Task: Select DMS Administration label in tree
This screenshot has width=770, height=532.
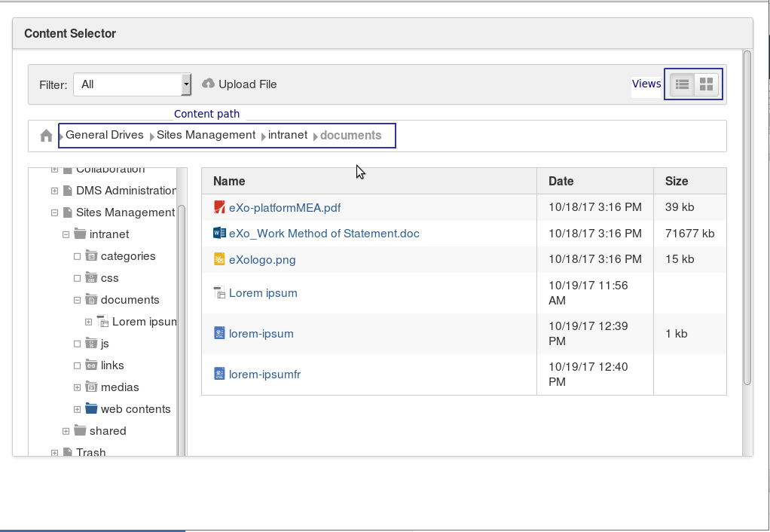Action: (127, 190)
